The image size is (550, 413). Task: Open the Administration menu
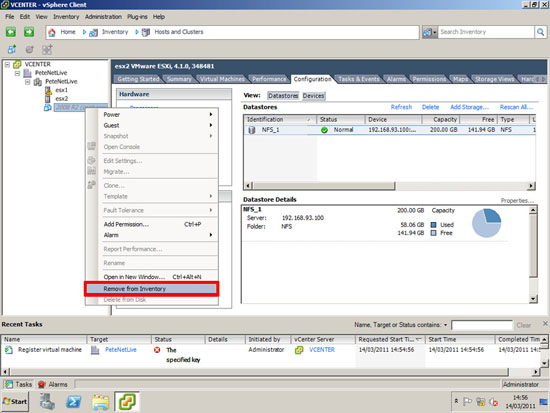click(x=103, y=16)
